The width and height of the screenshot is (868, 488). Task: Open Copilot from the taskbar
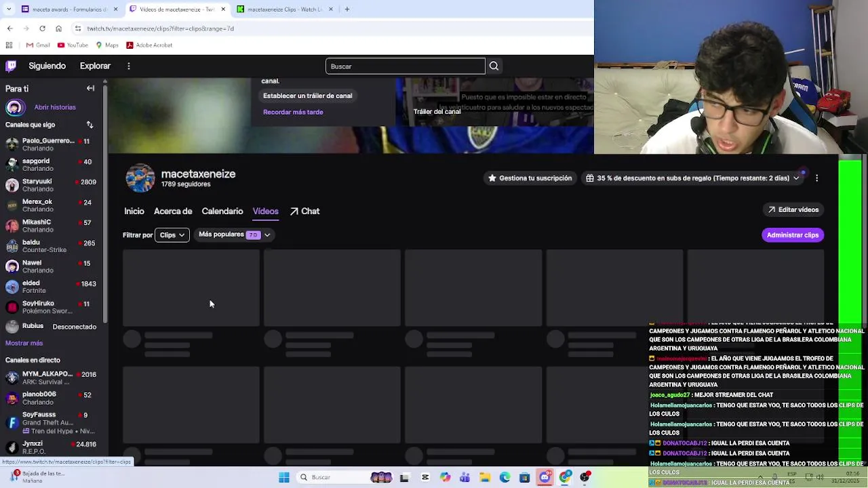[445, 477]
